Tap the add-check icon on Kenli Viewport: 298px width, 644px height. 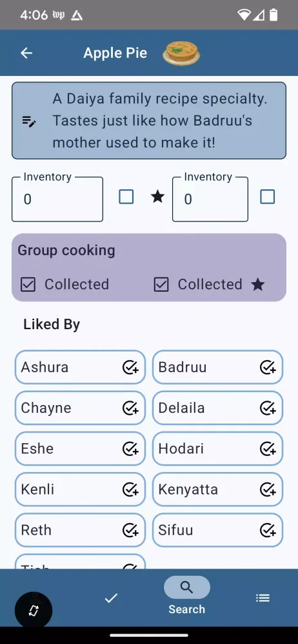coord(130,489)
